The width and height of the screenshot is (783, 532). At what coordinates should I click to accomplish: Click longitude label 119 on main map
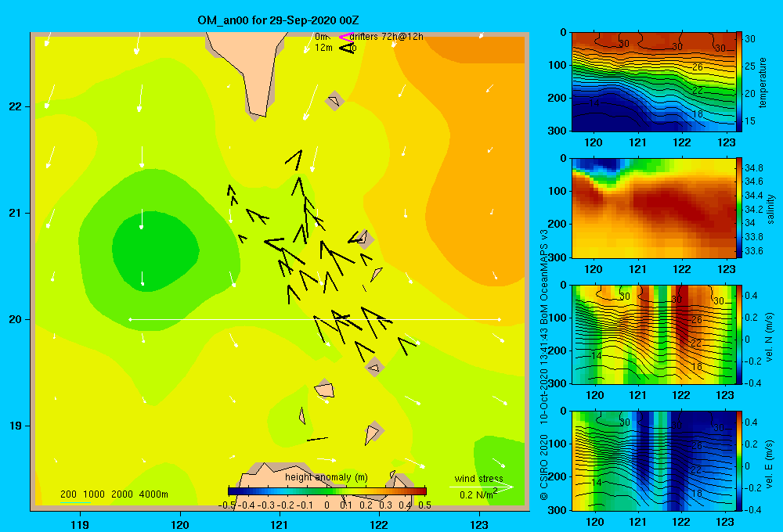(x=81, y=524)
